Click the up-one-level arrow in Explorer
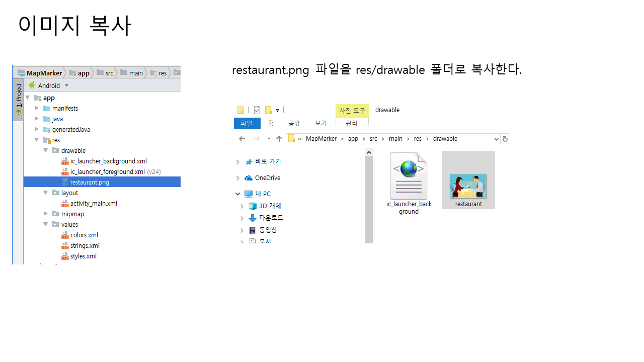This screenshot has height=362, width=644. click(279, 139)
